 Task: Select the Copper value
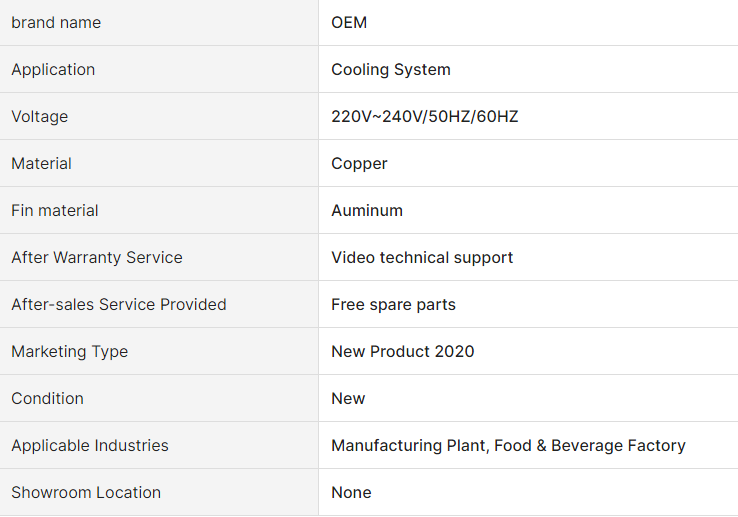coord(359,164)
